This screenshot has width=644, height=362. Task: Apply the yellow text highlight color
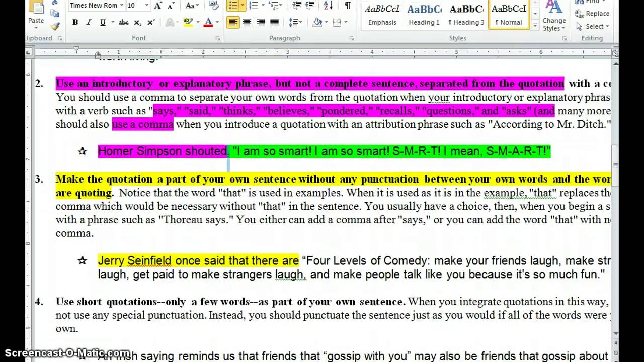(x=188, y=22)
